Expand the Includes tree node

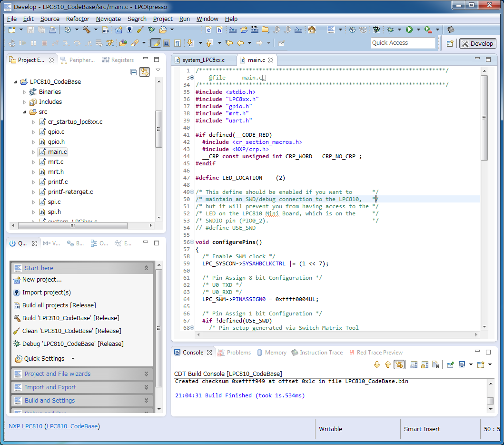pos(24,102)
